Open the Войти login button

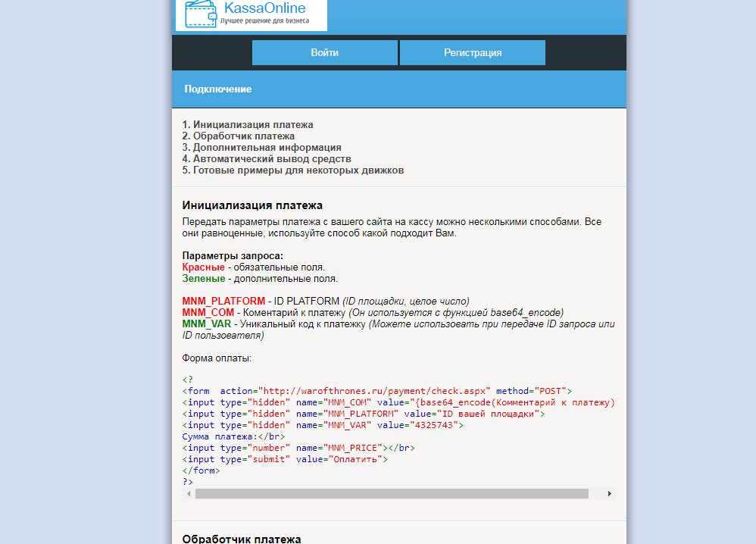[324, 52]
